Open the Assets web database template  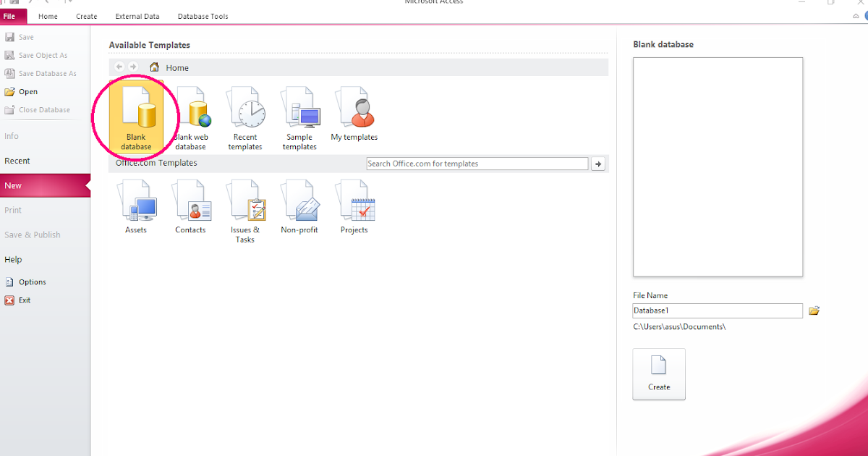point(136,206)
